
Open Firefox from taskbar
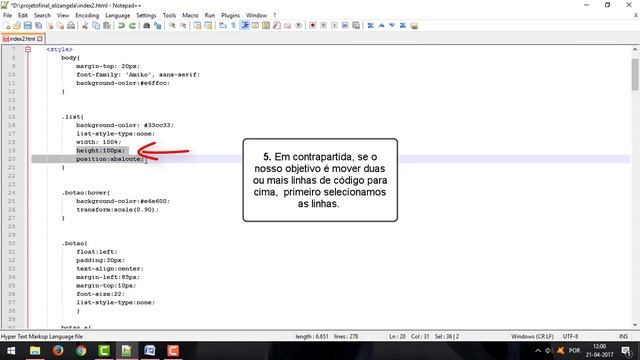tap(58, 351)
